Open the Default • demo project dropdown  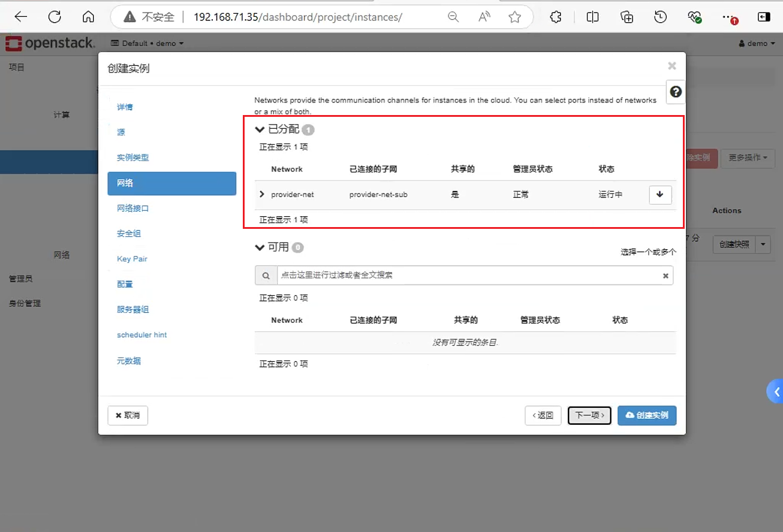(147, 43)
